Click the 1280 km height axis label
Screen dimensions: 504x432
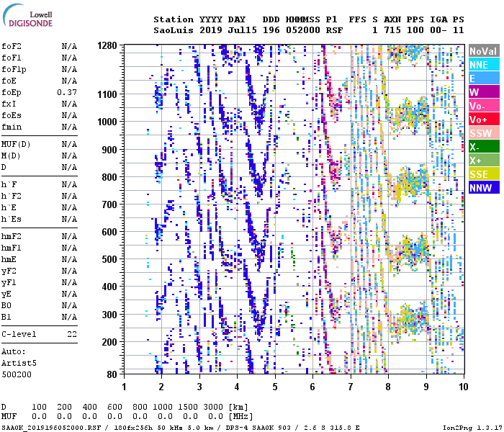(x=107, y=45)
